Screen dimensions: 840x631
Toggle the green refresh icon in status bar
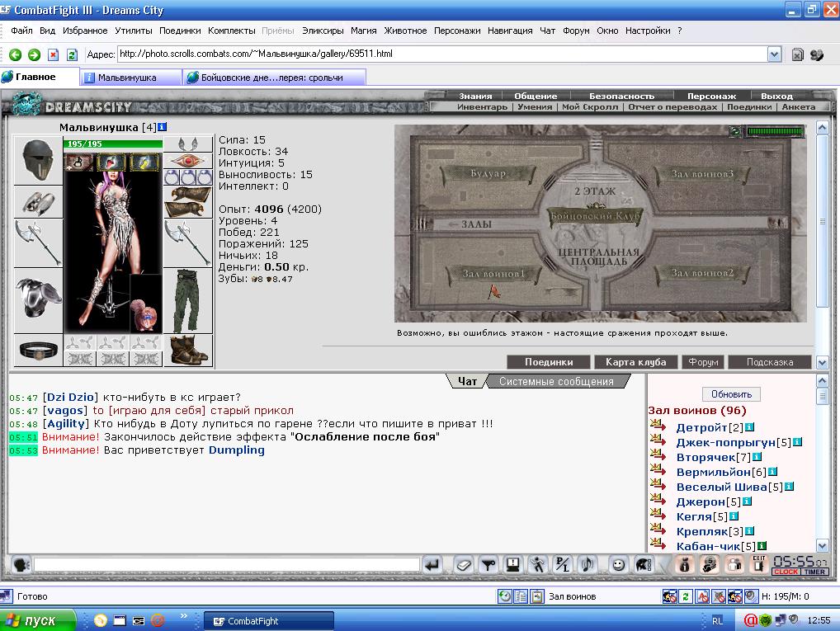[x=686, y=596]
